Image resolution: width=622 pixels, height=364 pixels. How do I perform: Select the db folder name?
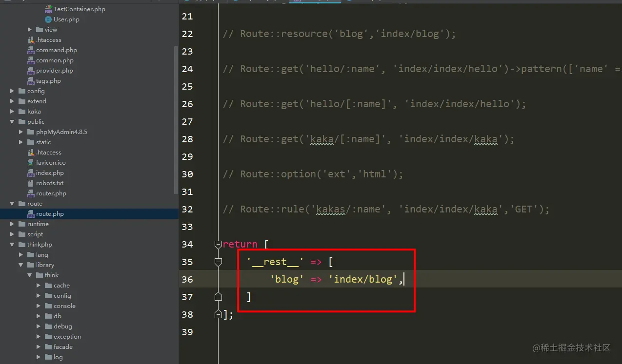pos(58,316)
